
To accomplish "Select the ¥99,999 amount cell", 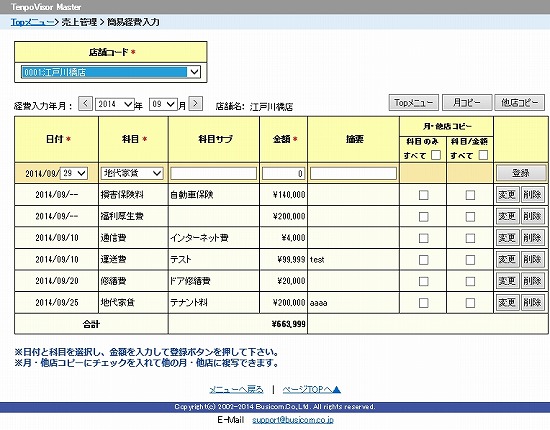I will click(283, 260).
